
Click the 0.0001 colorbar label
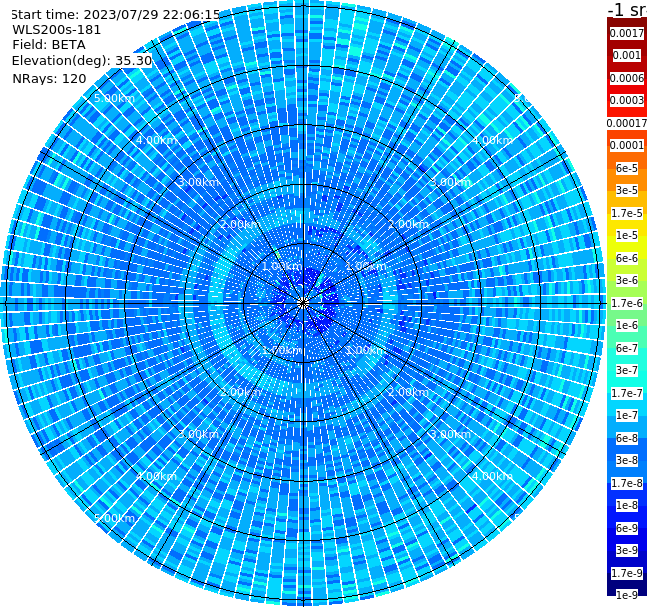point(627,145)
